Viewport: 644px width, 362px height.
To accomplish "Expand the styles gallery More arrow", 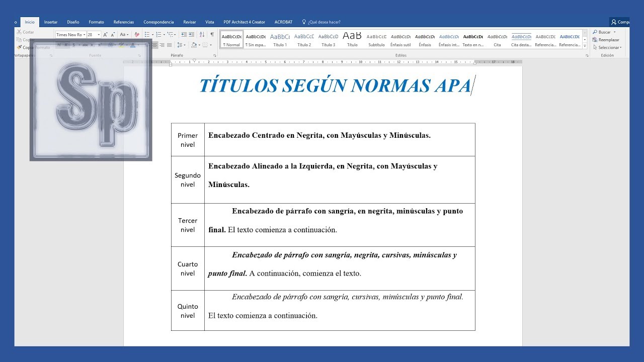I will pyautogui.click(x=585, y=46).
